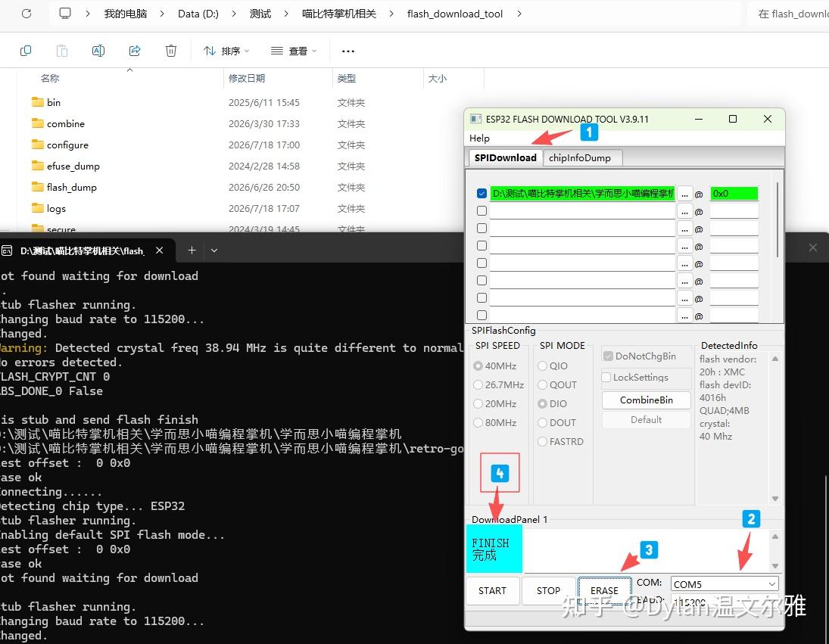Close the terminal tab with its X
Viewport: 829px width, 644px height.
(159, 250)
